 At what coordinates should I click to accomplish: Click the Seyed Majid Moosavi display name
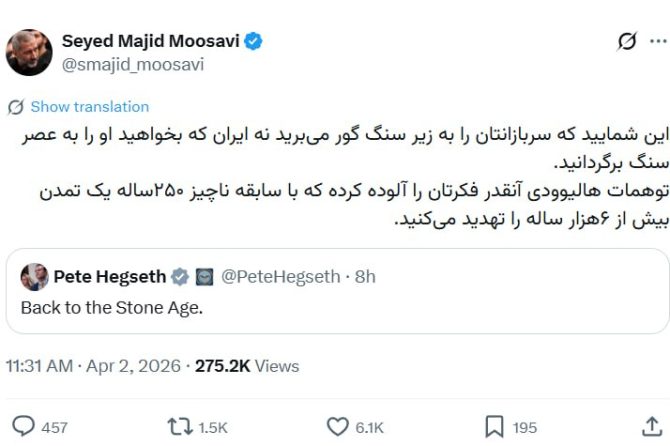[151, 41]
